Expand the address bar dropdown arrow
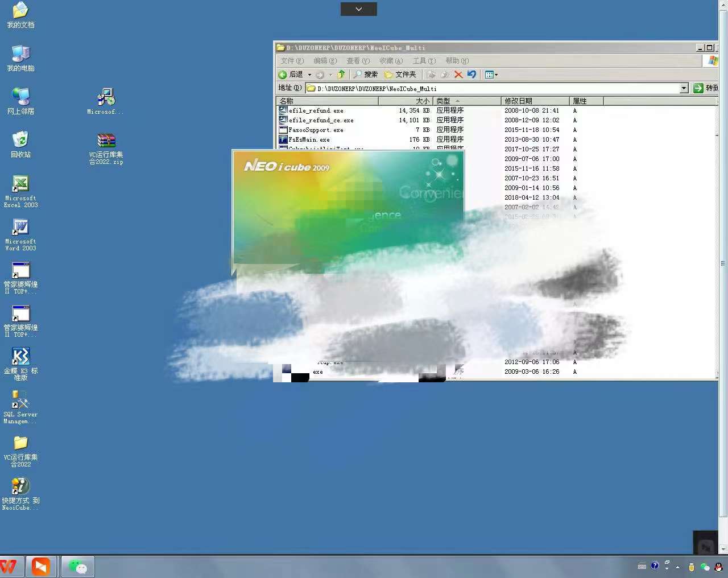 [x=684, y=88]
